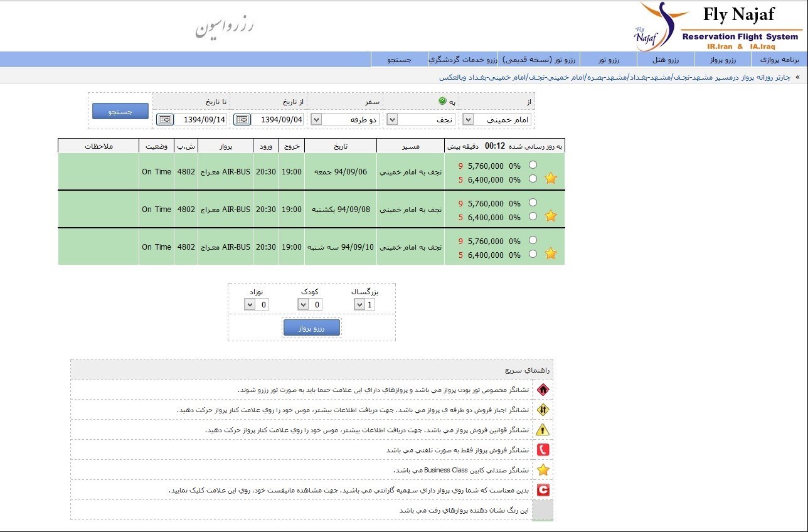Open the origin dropdown showing امام خميني
This screenshot has height=532, width=808.
coord(469,119)
